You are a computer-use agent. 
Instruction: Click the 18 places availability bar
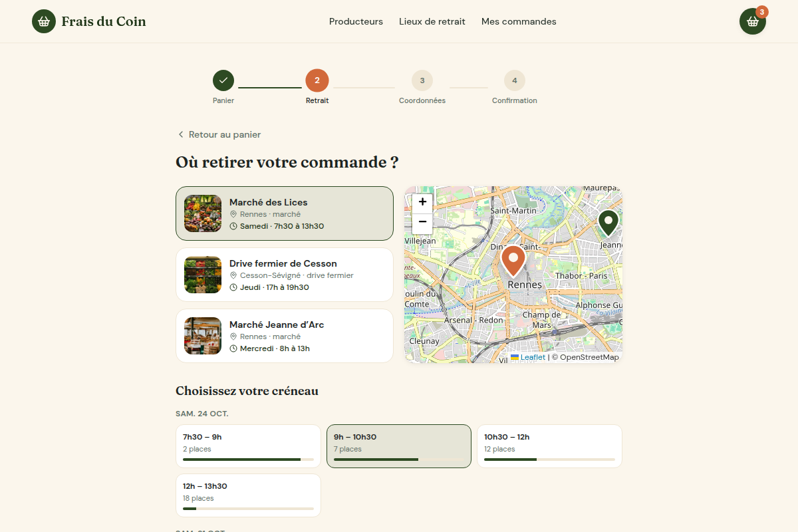248,509
